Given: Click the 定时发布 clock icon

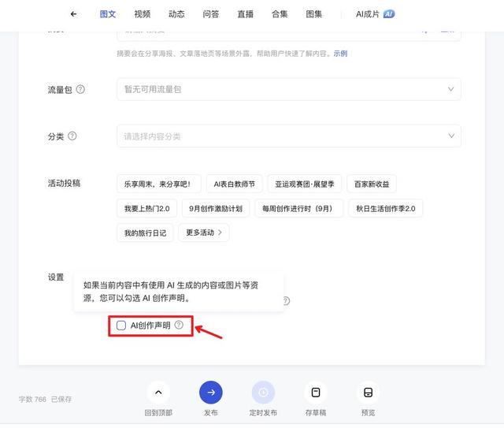Looking at the screenshot, I should [263, 393].
